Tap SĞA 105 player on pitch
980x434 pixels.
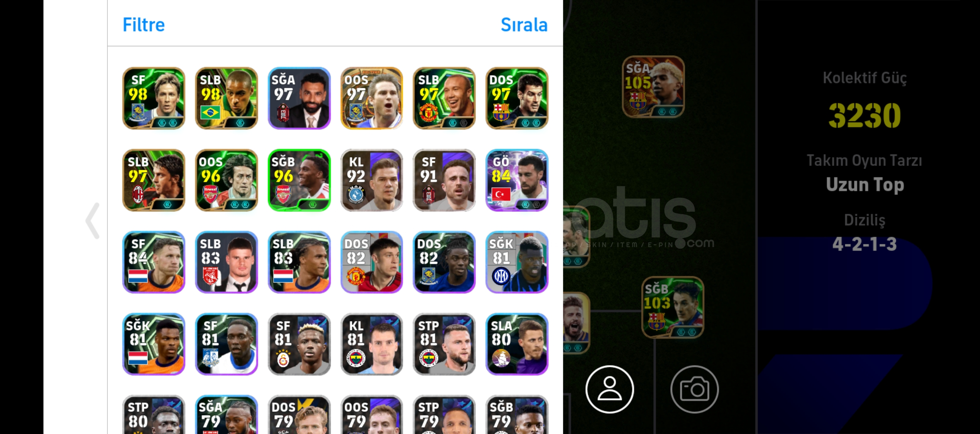click(653, 87)
